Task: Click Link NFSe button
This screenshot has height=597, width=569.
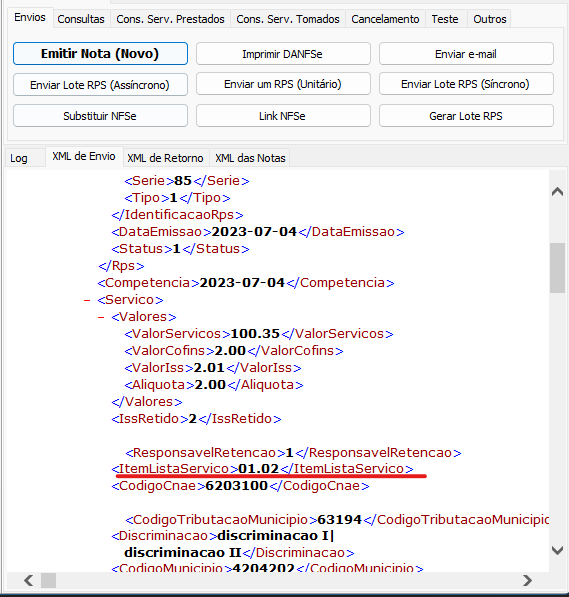Action: [x=283, y=116]
